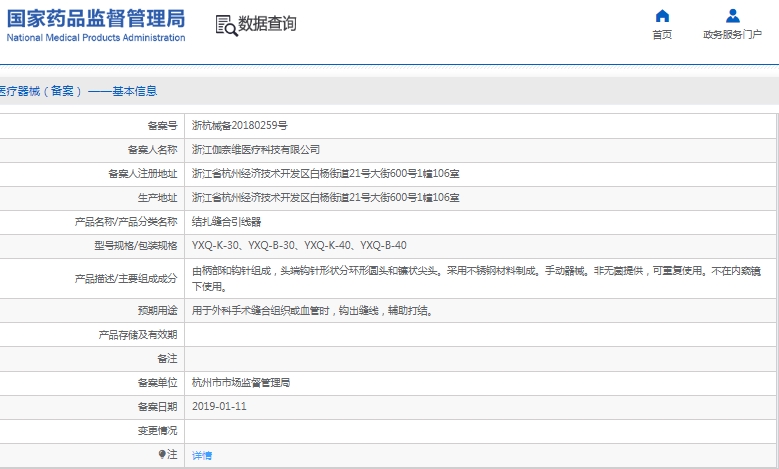Click the 预期用途 label

(x=157, y=311)
